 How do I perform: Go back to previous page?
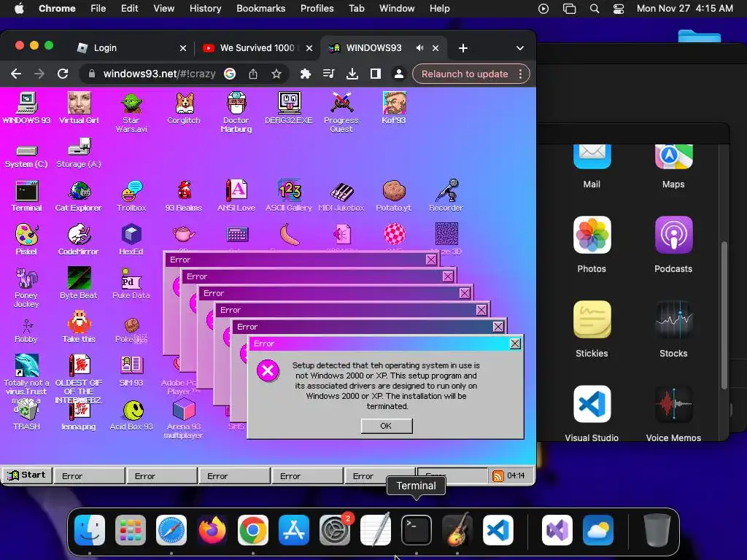[x=16, y=74]
